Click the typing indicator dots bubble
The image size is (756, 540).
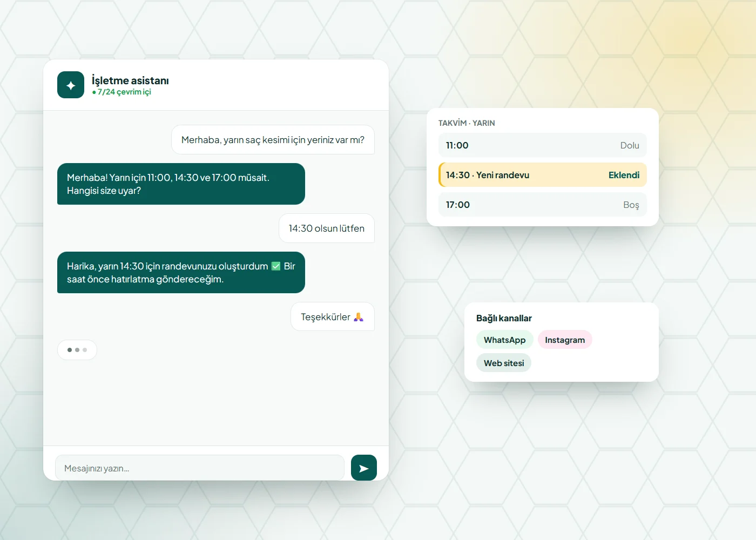pos(77,350)
